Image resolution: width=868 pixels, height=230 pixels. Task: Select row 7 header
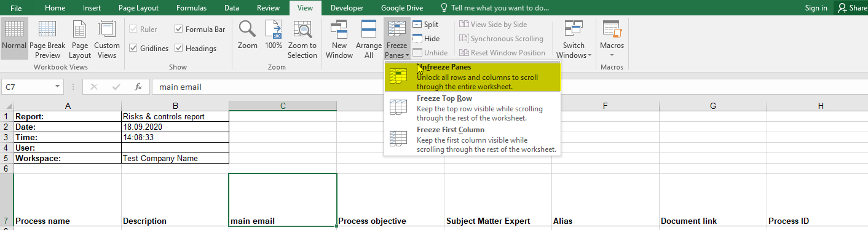(7, 200)
